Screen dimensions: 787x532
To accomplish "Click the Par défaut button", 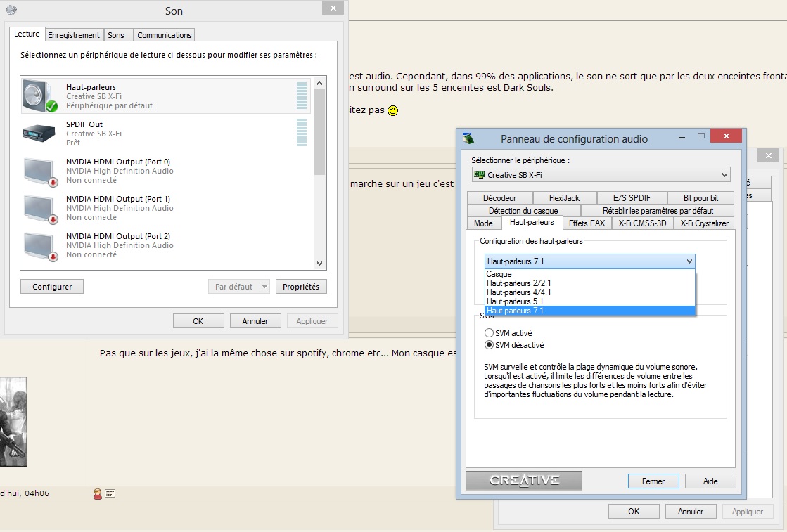I will (x=234, y=287).
